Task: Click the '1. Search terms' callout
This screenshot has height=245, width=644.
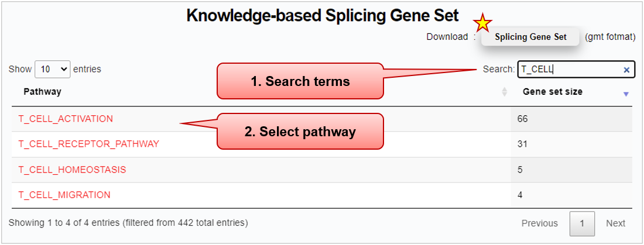Action: pos(300,81)
